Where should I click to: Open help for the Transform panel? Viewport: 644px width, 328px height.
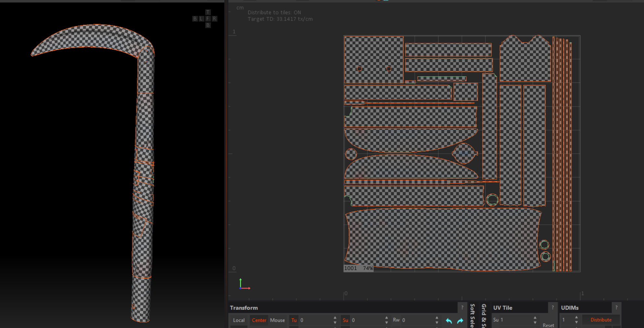[x=462, y=308]
